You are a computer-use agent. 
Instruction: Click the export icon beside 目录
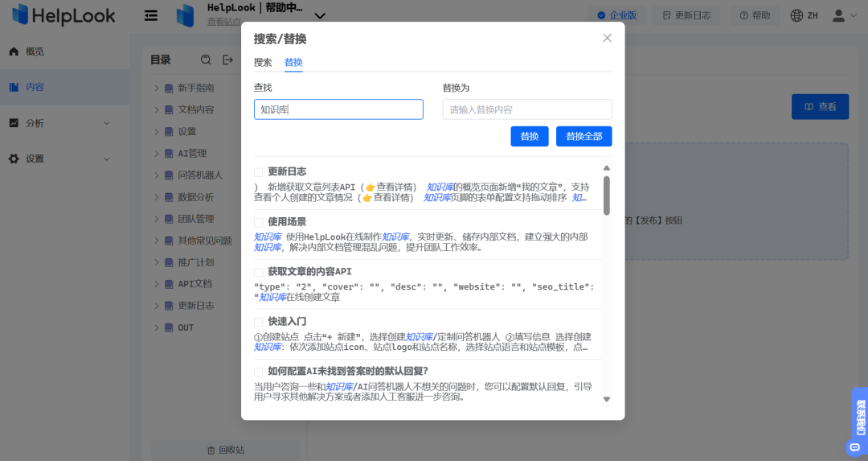228,60
